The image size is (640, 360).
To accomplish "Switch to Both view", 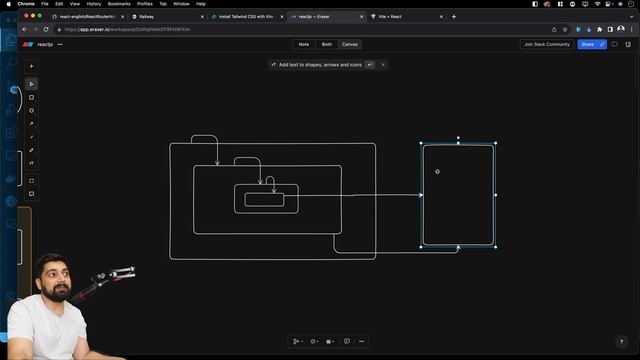I will (x=327, y=44).
